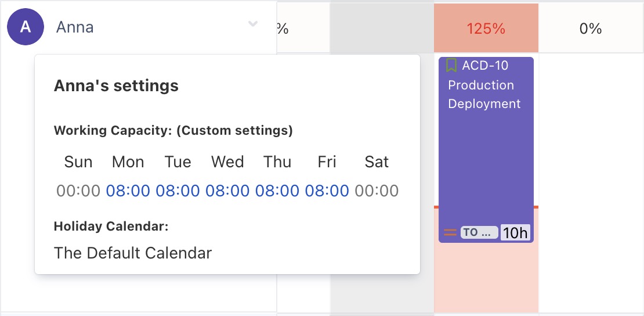Click the 10h estimate badge
The height and width of the screenshot is (316, 644).
tap(515, 233)
